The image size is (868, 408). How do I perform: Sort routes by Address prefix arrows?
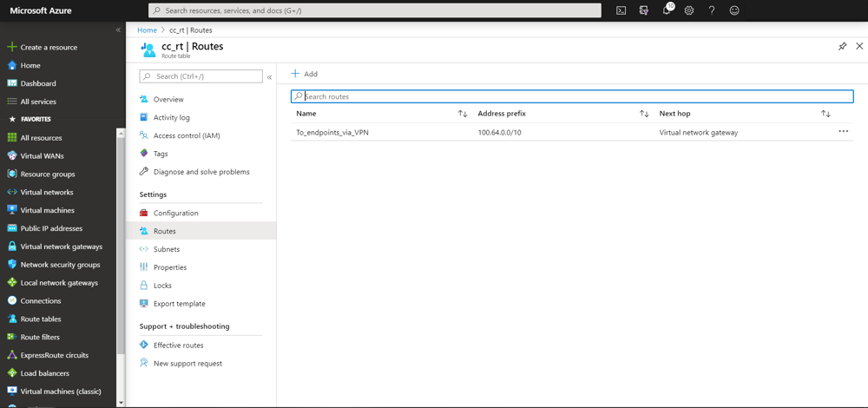tap(644, 114)
